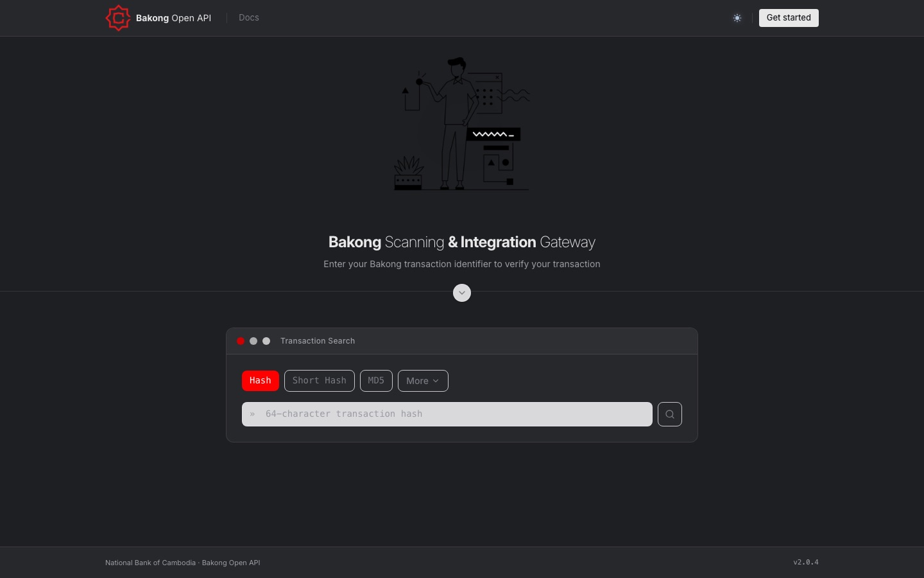Open the Docs link
Image resolution: width=924 pixels, height=578 pixels.
[x=249, y=18]
